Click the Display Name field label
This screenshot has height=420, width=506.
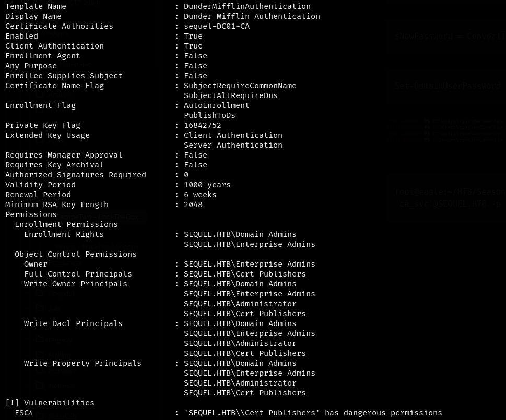(x=33, y=16)
